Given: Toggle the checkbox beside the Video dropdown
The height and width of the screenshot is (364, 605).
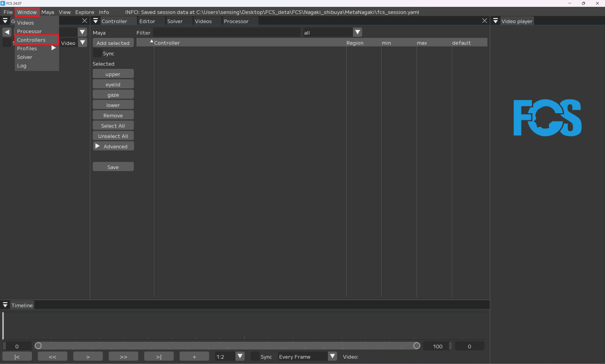Looking at the screenshot, I should click(x=7, y=43).
